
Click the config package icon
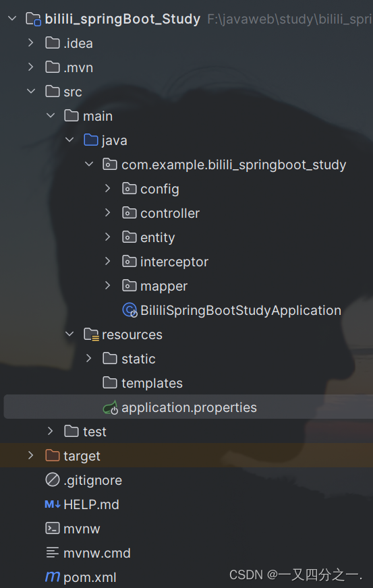pyautogui.click(x=129, y=188)
